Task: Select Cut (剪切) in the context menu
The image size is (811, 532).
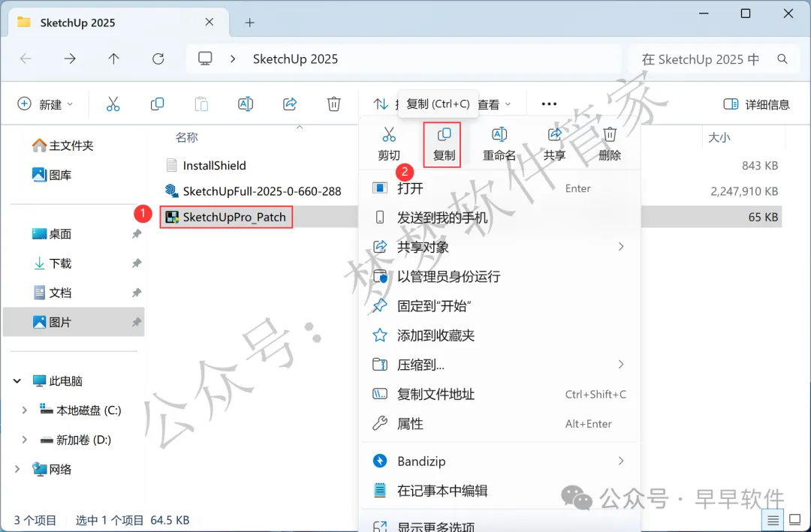Action: point(389,144)
